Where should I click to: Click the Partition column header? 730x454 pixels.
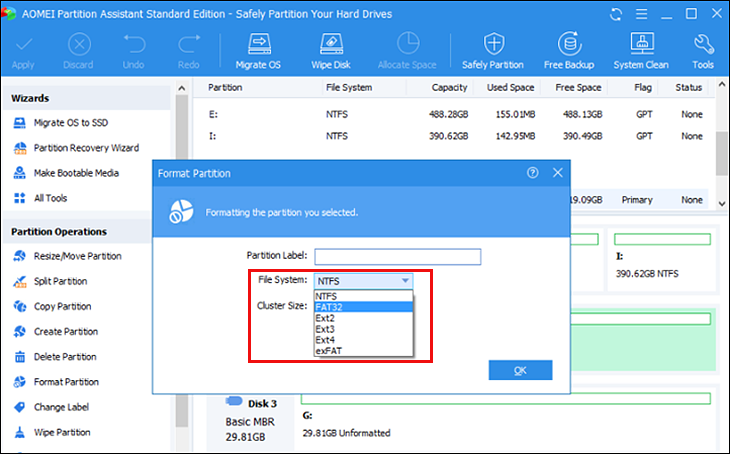coord(225,88)
